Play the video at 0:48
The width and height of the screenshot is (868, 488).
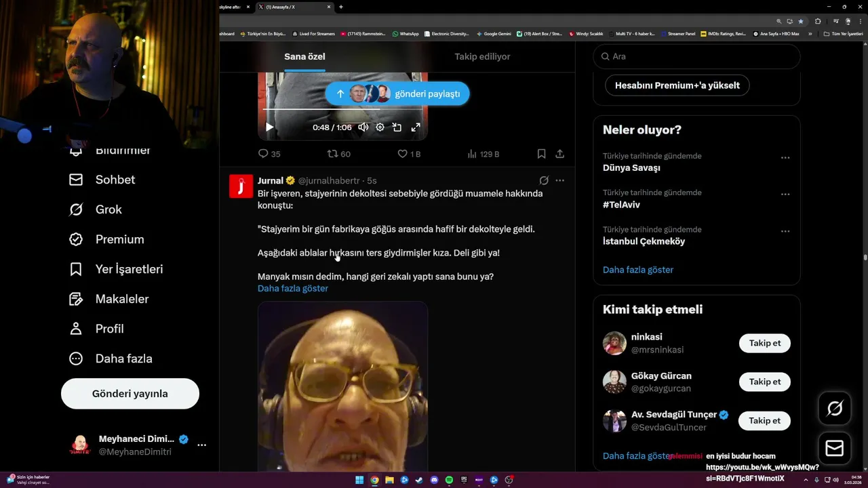point(269,127)
